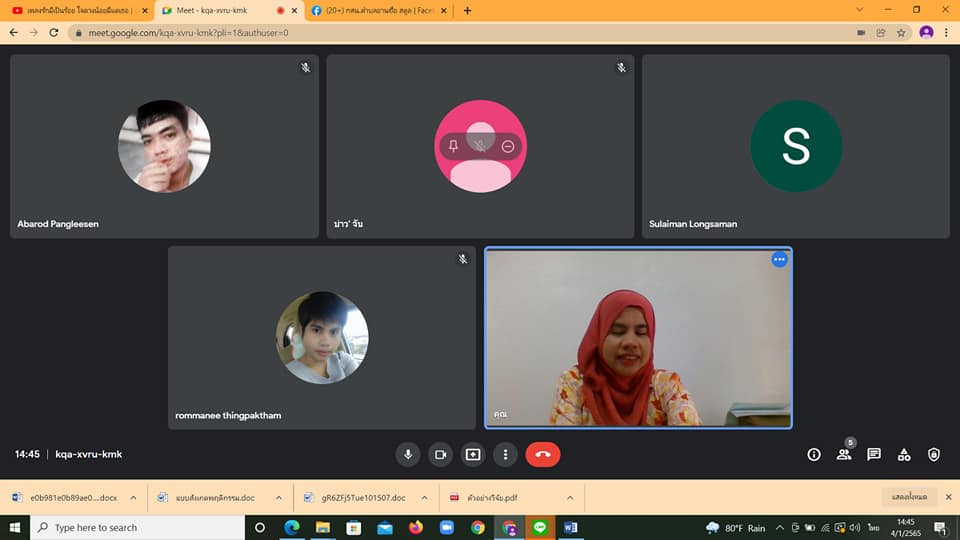The width and height of the screenshot is (960, 540).
Task: Mute the middle participant's microphone
Action: [x=481, y=147]
